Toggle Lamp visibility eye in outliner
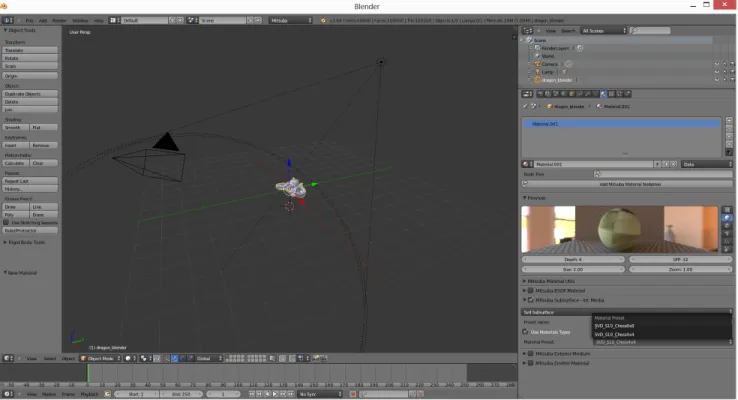The image size is (738, 400). point(717,72)
